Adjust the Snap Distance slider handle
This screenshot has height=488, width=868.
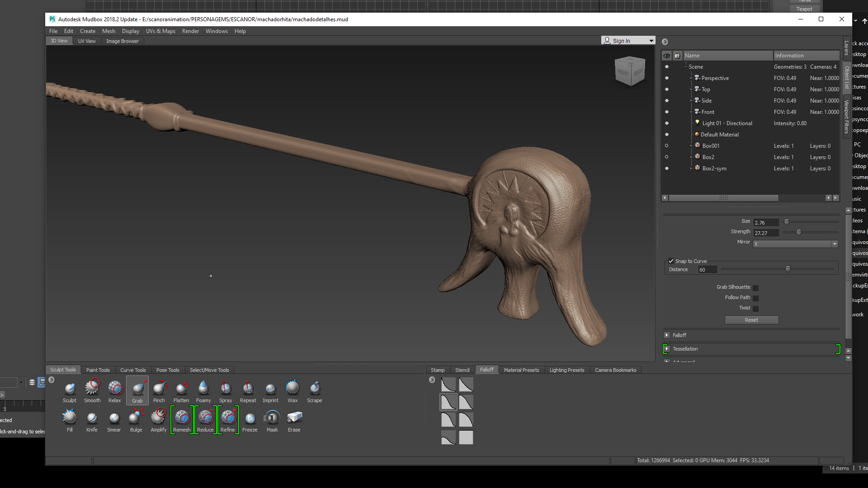click(x=788, y=269)
